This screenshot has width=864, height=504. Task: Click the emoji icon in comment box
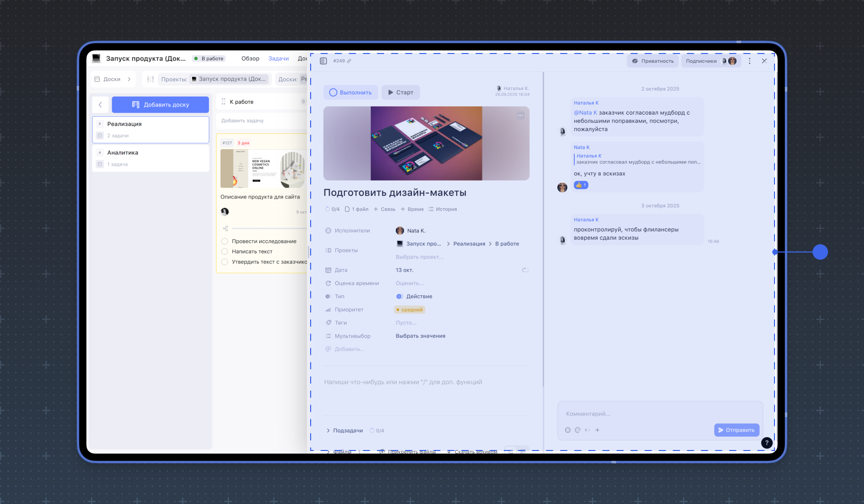(568, 430)
